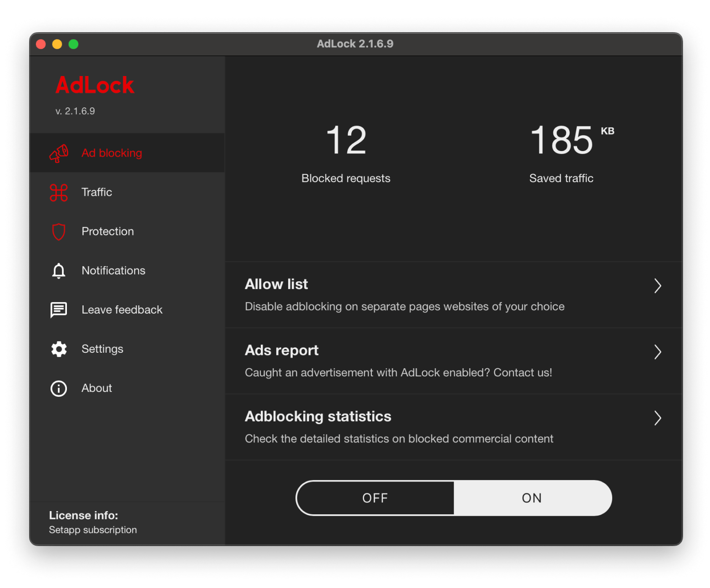Click the Traffic command-key icon
Image resolution: width=710 pixels, height=588 pixels.
(59, 193)
